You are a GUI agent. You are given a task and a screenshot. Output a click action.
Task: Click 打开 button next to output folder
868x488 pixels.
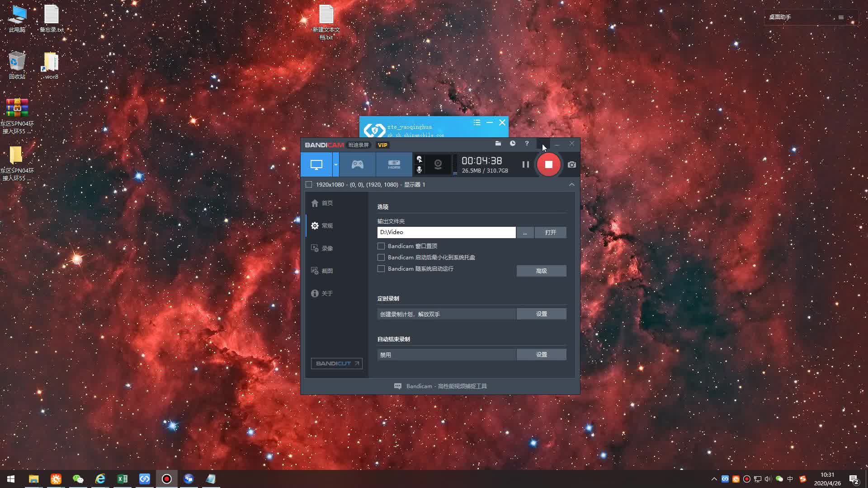tap(550, 232)
